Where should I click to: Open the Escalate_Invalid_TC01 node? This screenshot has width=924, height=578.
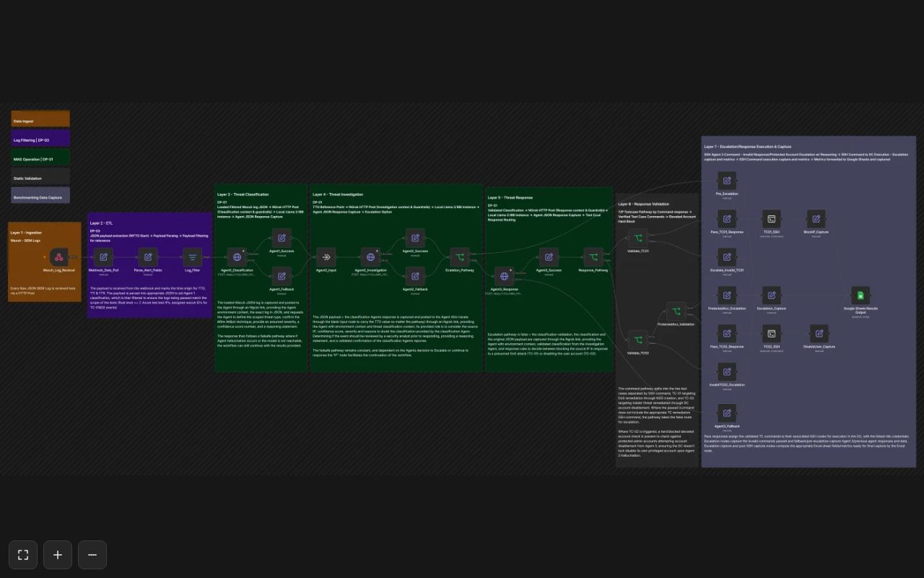point(727,257)
